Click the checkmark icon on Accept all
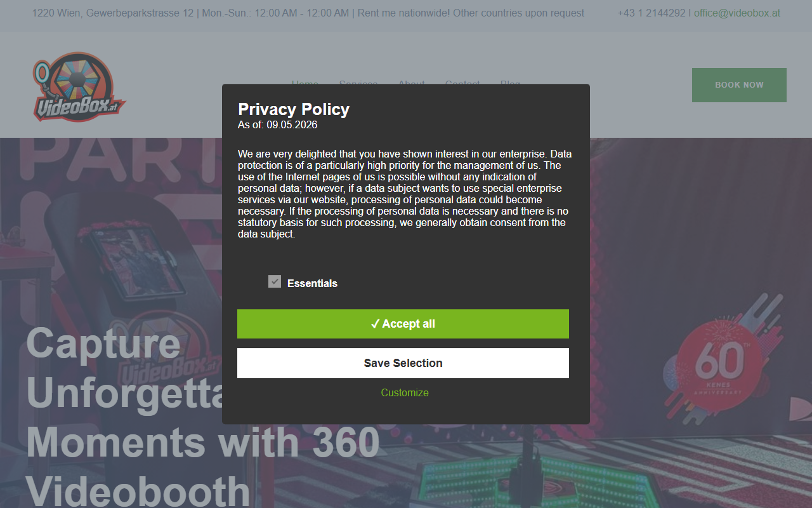Screen dimensions: 812x508 375,324
